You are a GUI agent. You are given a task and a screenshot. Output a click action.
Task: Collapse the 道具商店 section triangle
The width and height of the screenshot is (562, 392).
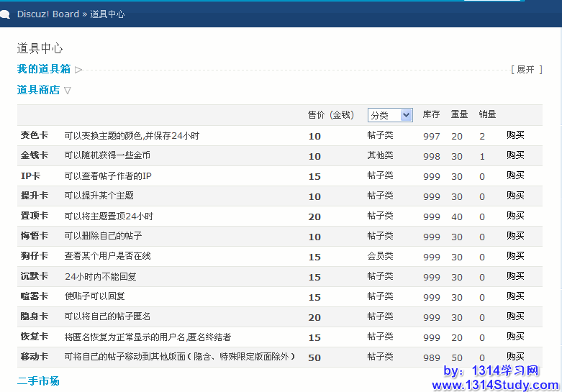coord(68,91)
